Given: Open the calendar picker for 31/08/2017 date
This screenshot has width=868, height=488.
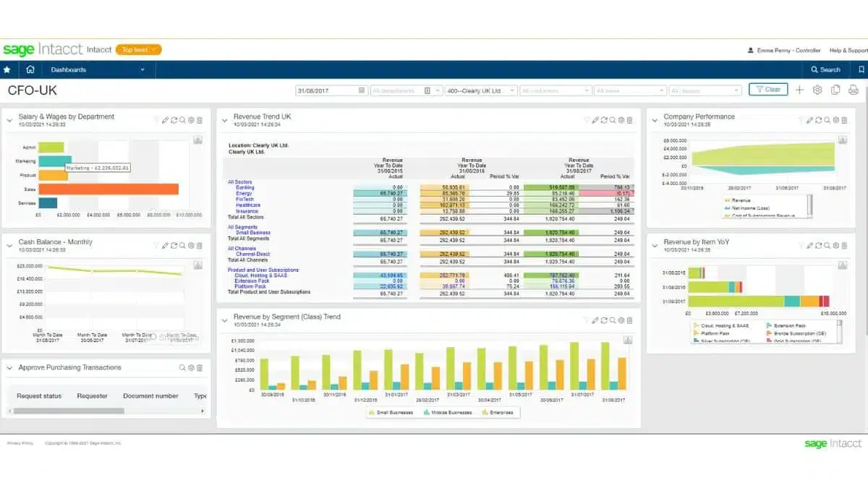Looking at the screenshot, I should tap(362, 90).
